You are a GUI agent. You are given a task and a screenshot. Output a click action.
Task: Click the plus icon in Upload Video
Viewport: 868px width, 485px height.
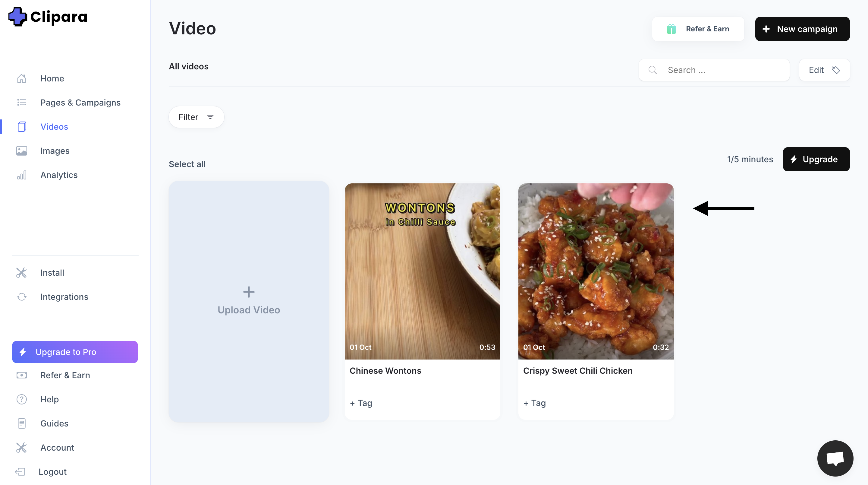[249, 292]
